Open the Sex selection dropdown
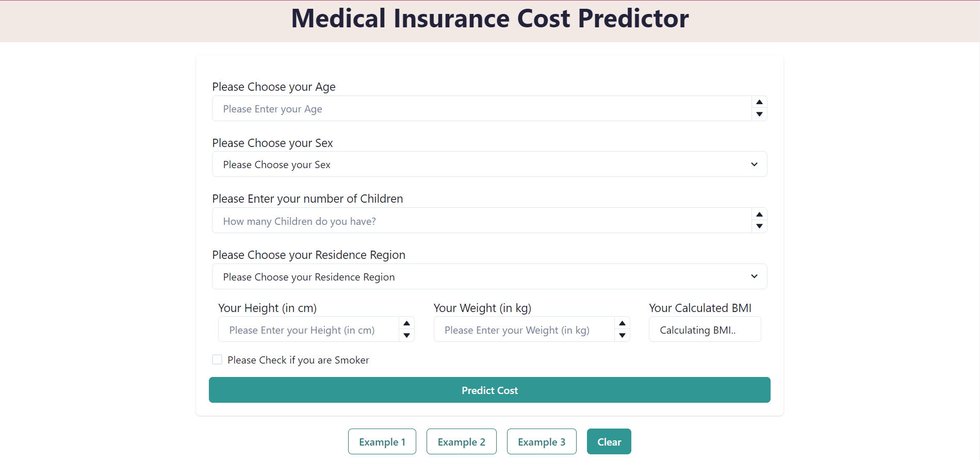980x460 pixels. coord(489,164)
